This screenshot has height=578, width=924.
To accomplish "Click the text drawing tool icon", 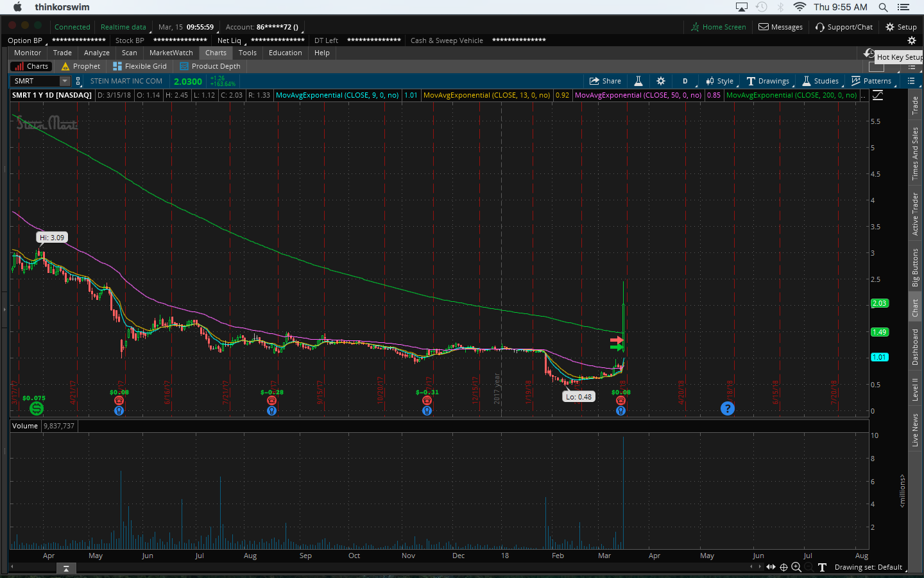I will pos(822,567).
